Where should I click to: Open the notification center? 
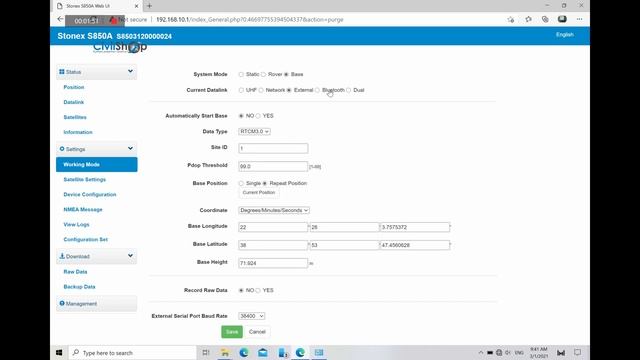(x=577, y=353)
